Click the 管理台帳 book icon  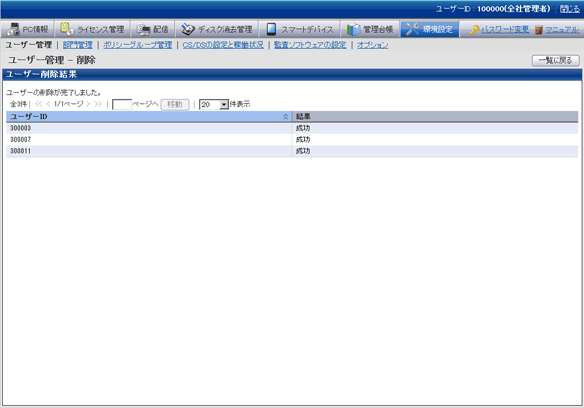pos(353,29)
